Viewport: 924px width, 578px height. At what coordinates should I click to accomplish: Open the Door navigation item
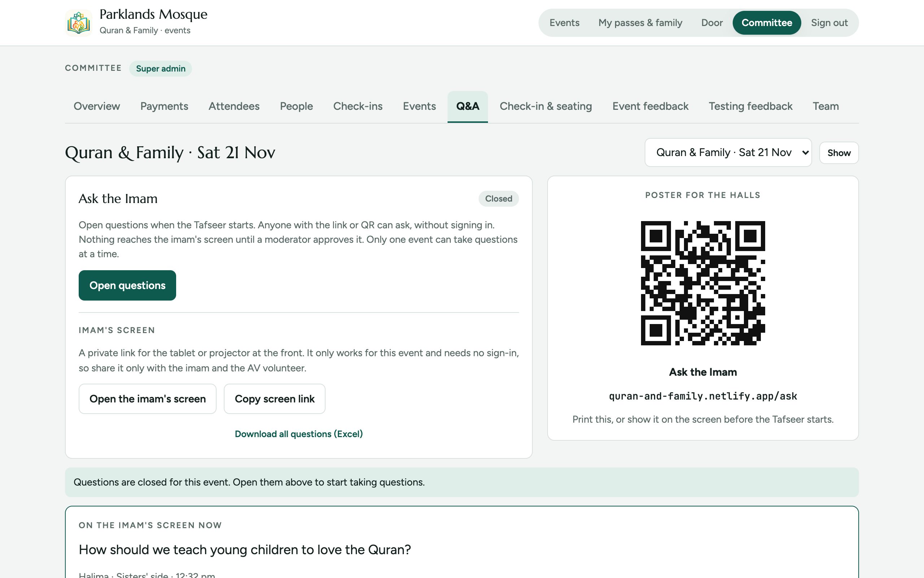pos(712,23)
